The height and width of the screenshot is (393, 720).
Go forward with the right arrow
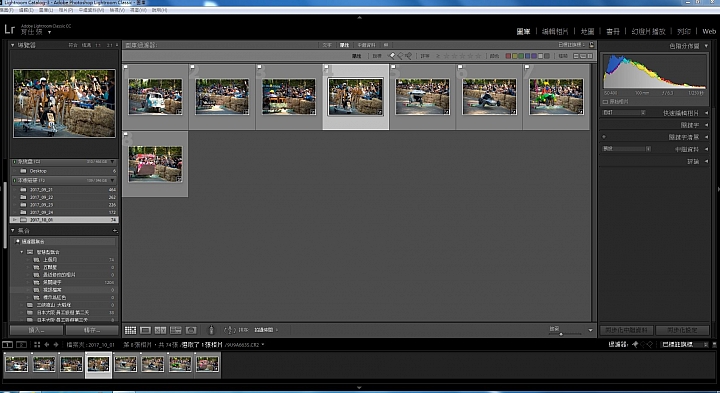[x=56, y=344]
